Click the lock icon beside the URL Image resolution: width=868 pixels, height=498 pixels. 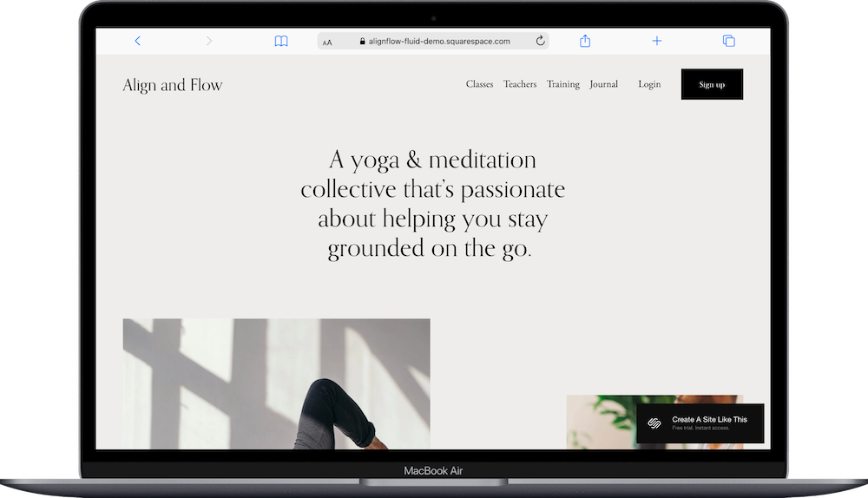click(363, 41)
